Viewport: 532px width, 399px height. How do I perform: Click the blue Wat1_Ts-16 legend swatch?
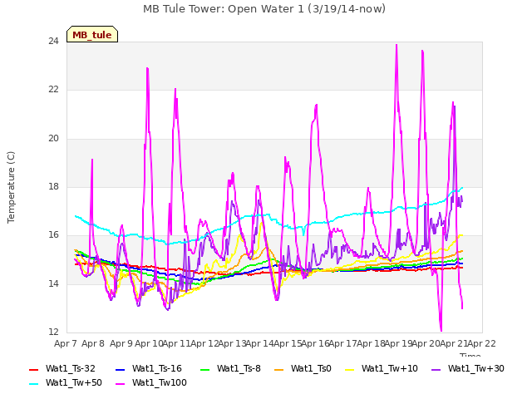121,369
